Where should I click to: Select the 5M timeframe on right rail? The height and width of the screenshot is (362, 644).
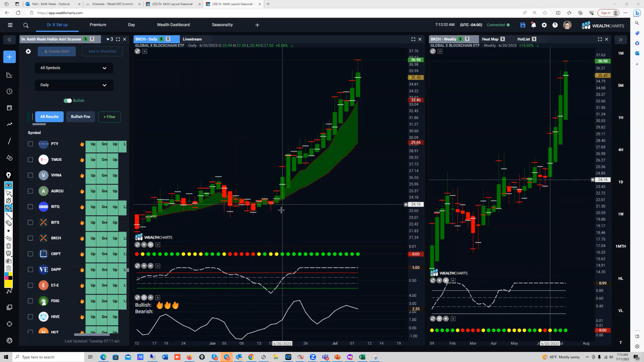click(x=621, y=85)
